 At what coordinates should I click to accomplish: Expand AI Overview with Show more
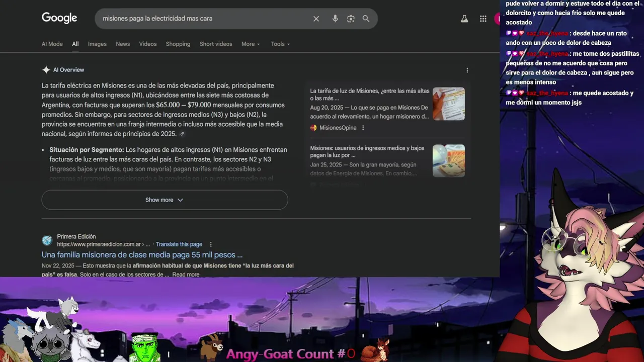(x=165, y=200)
